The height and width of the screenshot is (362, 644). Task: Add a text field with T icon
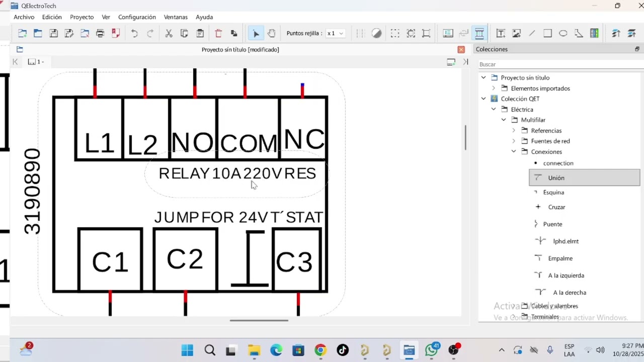[x=501, y=33]
